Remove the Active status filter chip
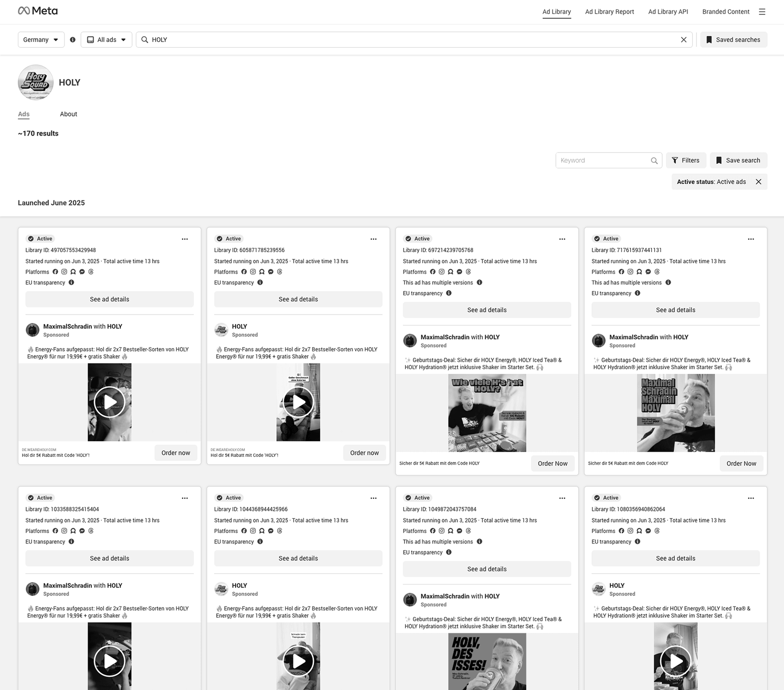Viewport: 784px width, 690px height. [758, 182]
